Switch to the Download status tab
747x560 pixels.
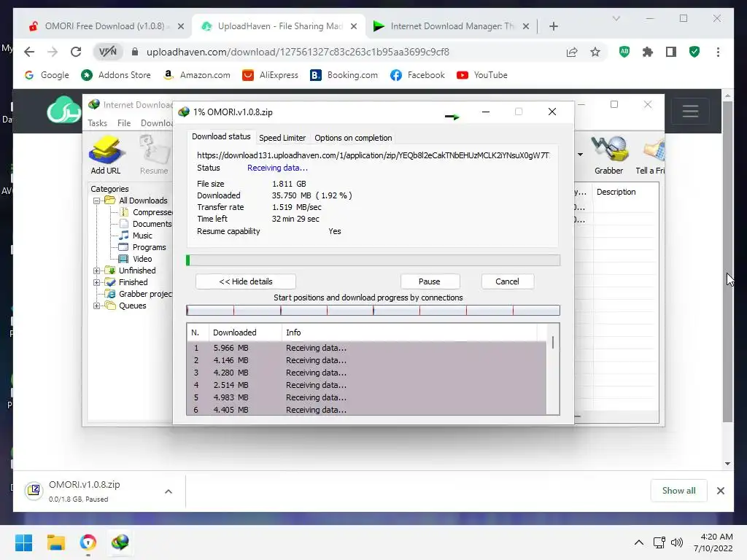coord(221,136)
